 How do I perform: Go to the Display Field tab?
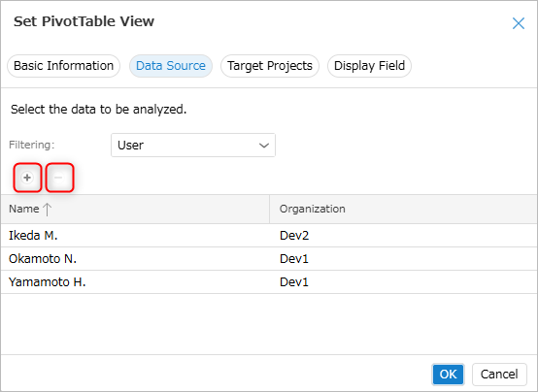369,66
